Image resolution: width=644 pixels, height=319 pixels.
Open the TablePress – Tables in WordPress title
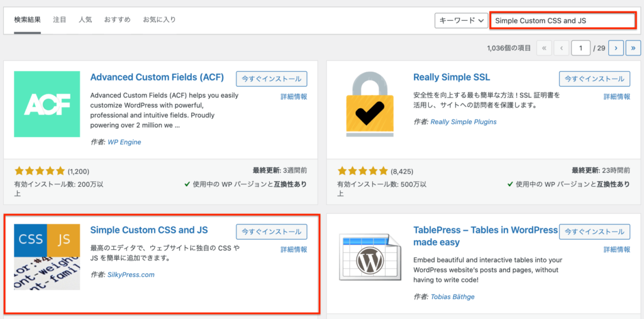(486, 236)
